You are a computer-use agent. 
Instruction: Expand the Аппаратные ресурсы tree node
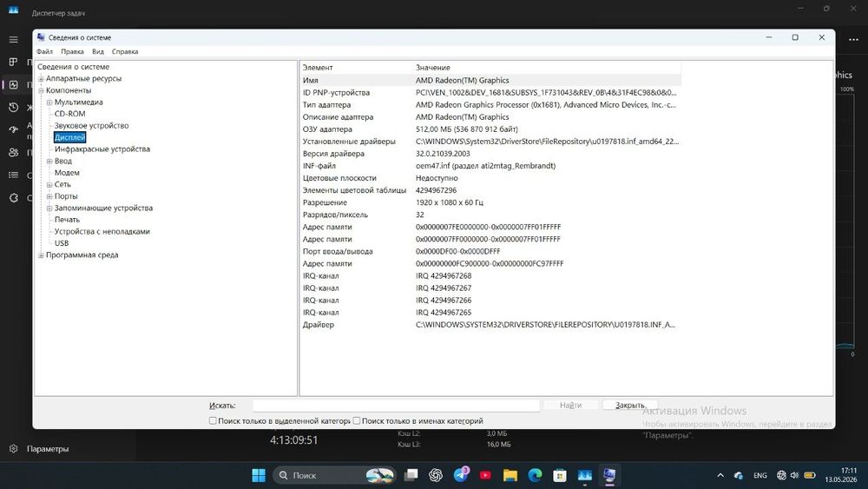coord(41,79)
